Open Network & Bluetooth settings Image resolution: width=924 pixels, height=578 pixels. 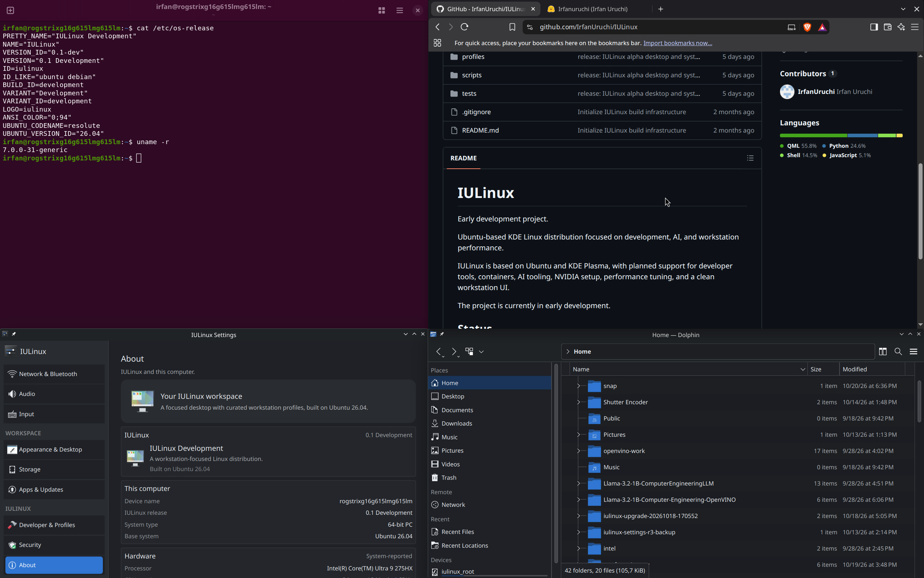[x=54, y=374]
